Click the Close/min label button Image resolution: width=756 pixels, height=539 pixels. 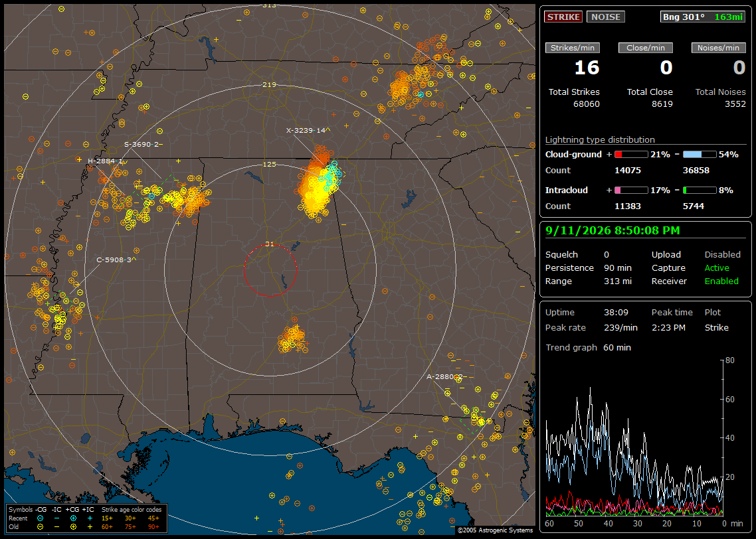[x=646, y=48]
